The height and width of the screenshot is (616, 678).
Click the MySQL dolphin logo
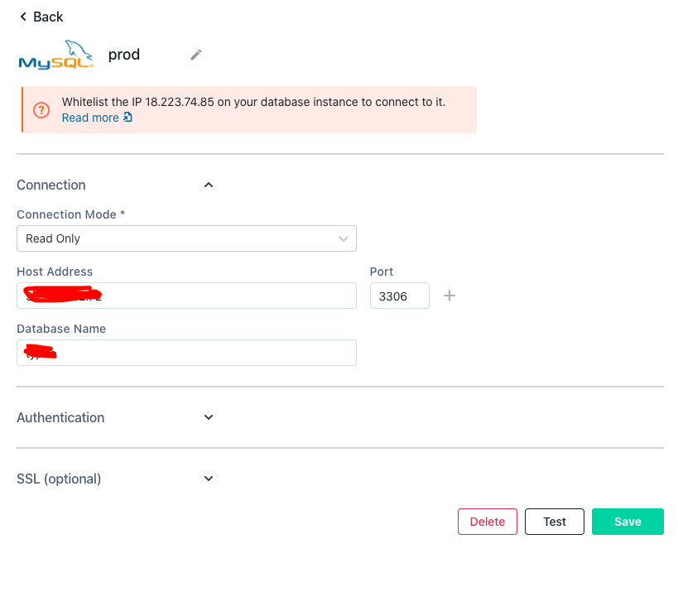56,55
